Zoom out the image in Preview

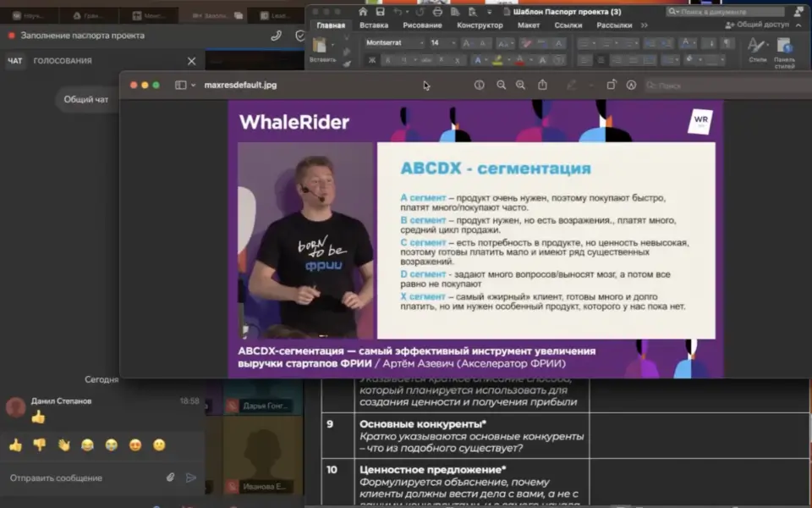(x=502, y=85)
